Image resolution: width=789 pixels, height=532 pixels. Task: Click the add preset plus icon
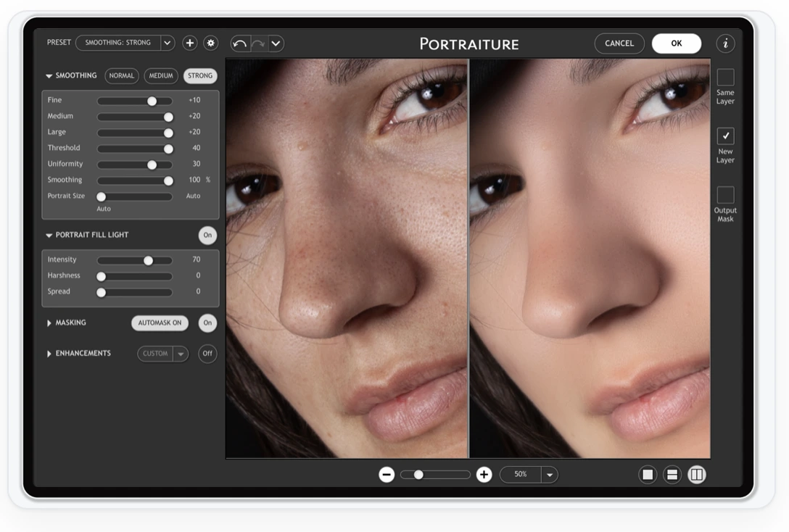(190, 43)
